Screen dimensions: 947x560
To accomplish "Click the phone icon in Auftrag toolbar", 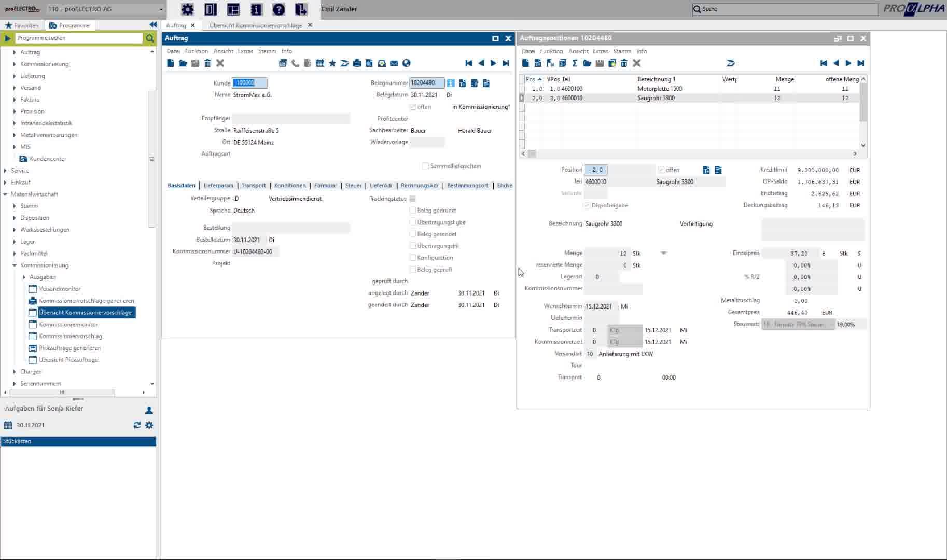I will click(x=295, y=63).
